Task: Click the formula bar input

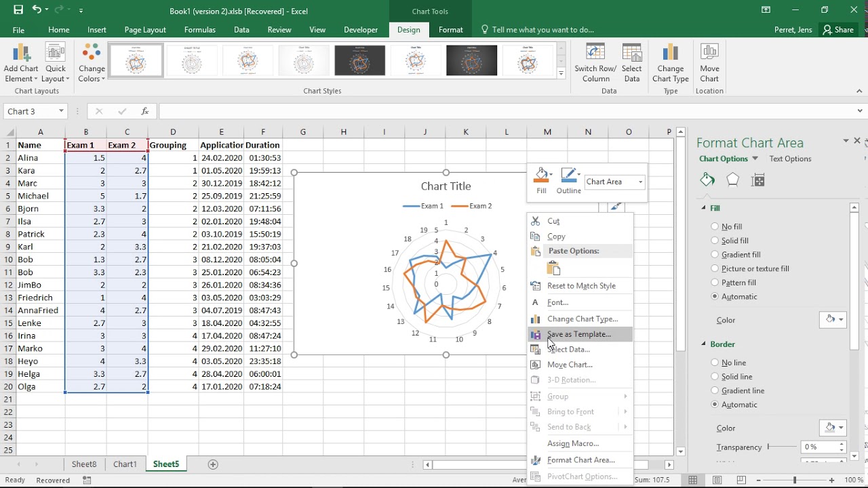Action: pos(505,111)
